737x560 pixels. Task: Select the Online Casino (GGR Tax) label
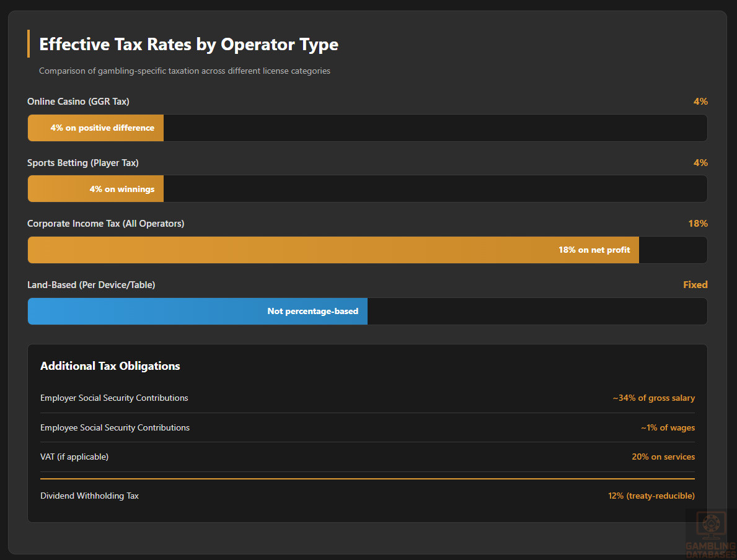coord(78,102)
